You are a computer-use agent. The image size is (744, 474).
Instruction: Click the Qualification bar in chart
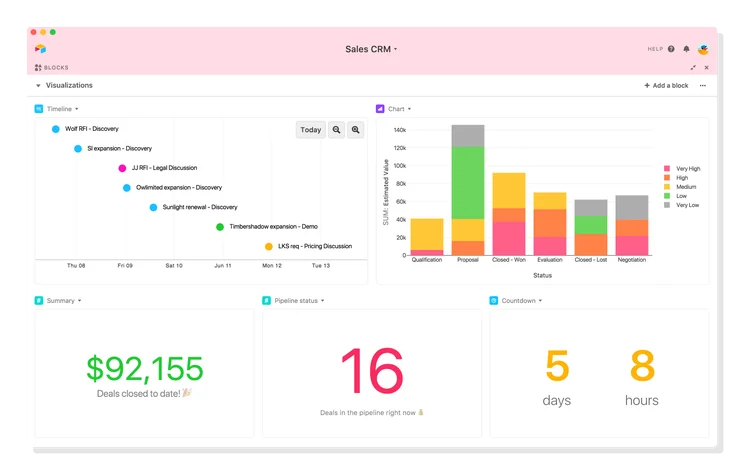pos(427,237)
